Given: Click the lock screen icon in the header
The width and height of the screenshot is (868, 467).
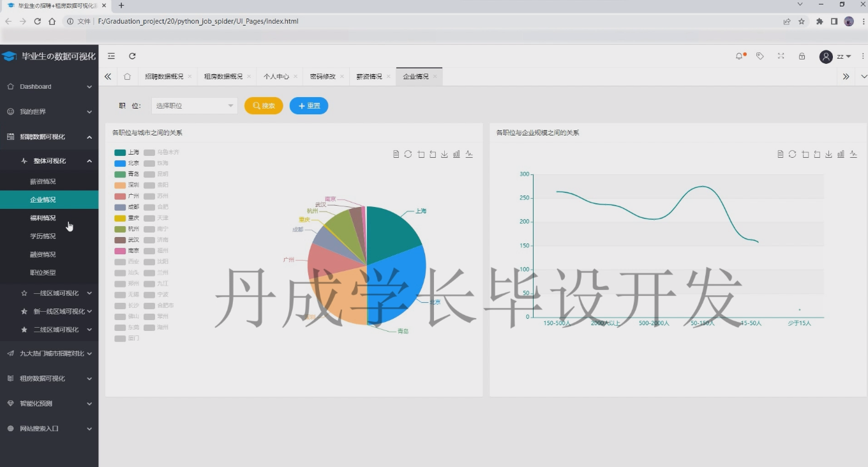Looking at the screenshot, I should [802, 56].
